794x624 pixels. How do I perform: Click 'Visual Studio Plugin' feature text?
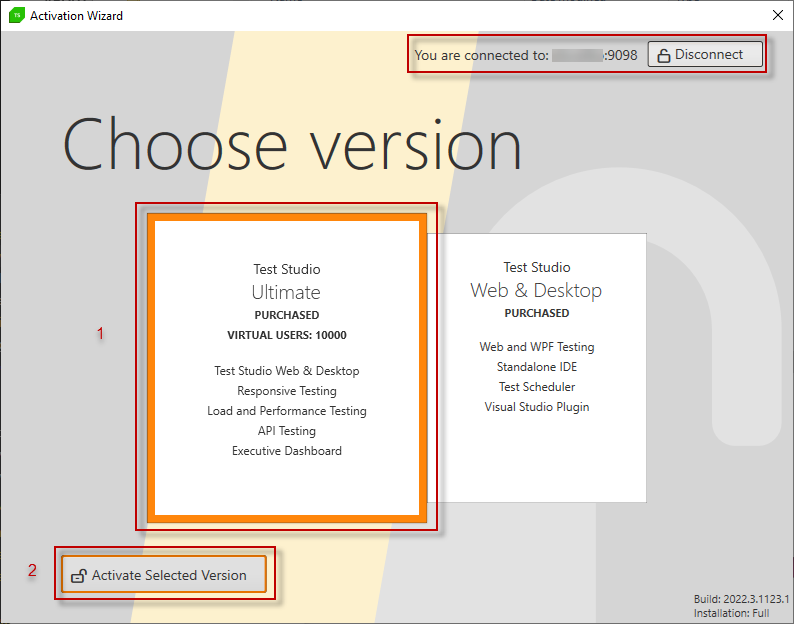click(537, 407)
